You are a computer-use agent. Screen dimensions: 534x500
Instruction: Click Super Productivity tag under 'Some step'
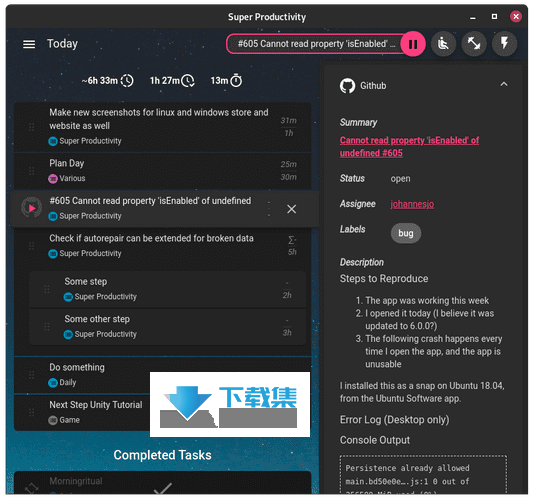pos(100,297)
